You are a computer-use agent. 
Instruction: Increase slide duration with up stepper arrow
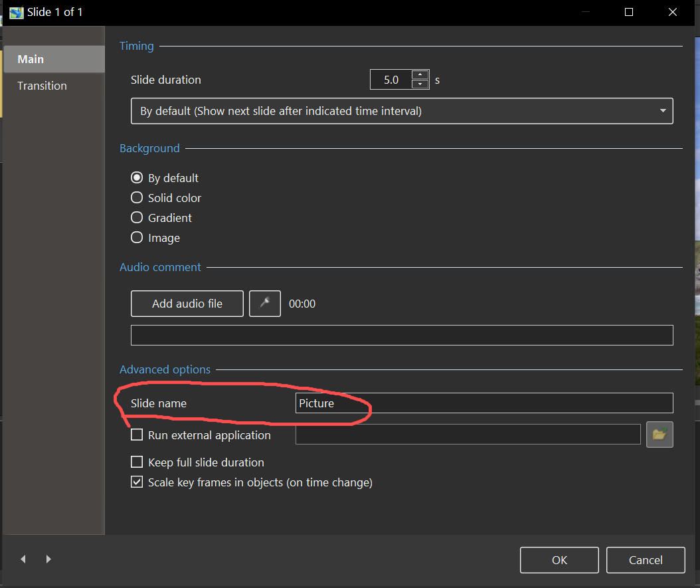tap(420, 74)
